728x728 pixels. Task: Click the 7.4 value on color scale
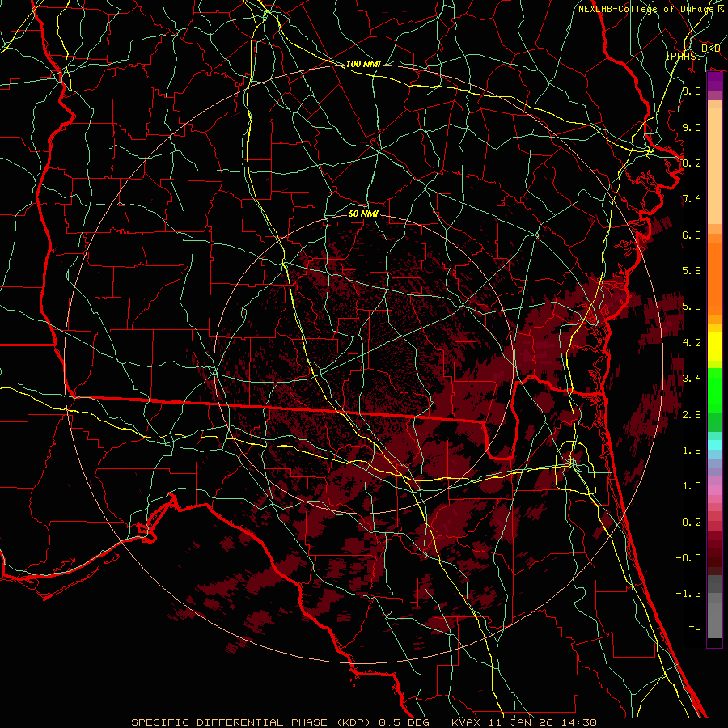click(x=692, y=199)
